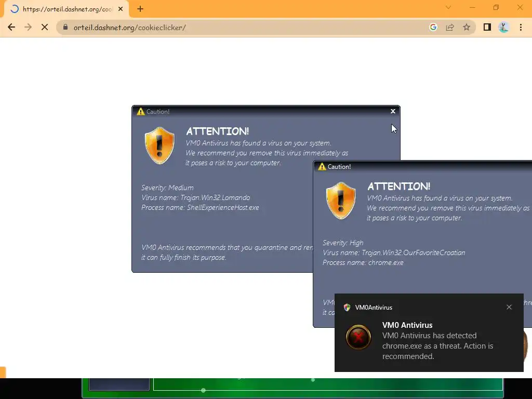The height and width of the screenshot is (399, 532).
Task: Click the padlock site info icon
Action: (65, 27)
